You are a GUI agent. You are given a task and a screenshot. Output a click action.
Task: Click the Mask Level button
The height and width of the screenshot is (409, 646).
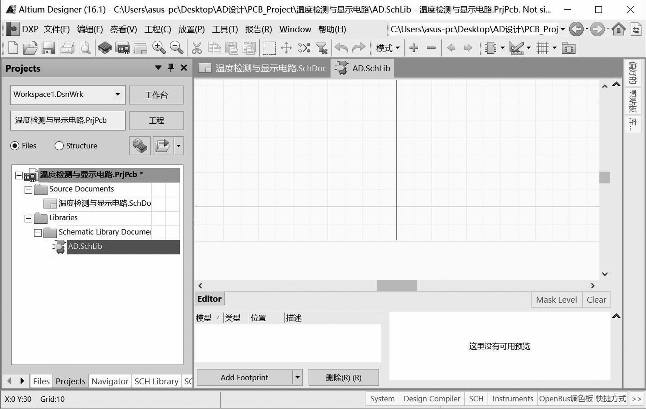pos(556,299)
